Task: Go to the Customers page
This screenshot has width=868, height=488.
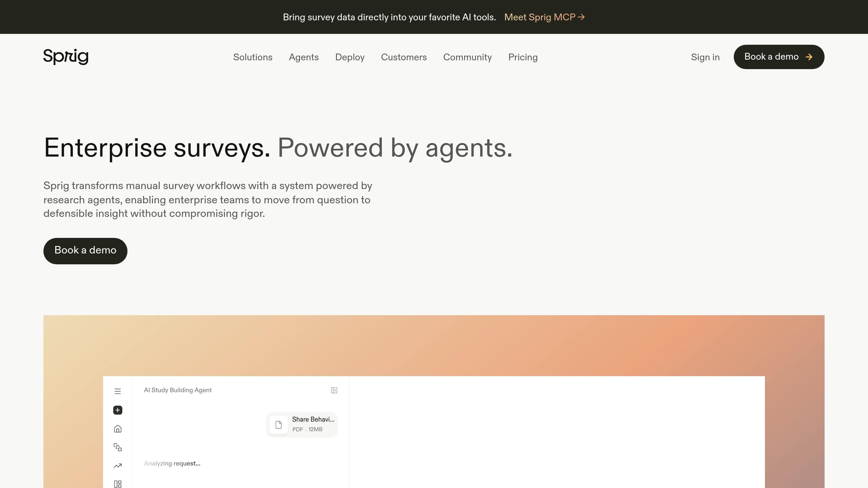Action: pyautogui.click(x=404, y=57)
